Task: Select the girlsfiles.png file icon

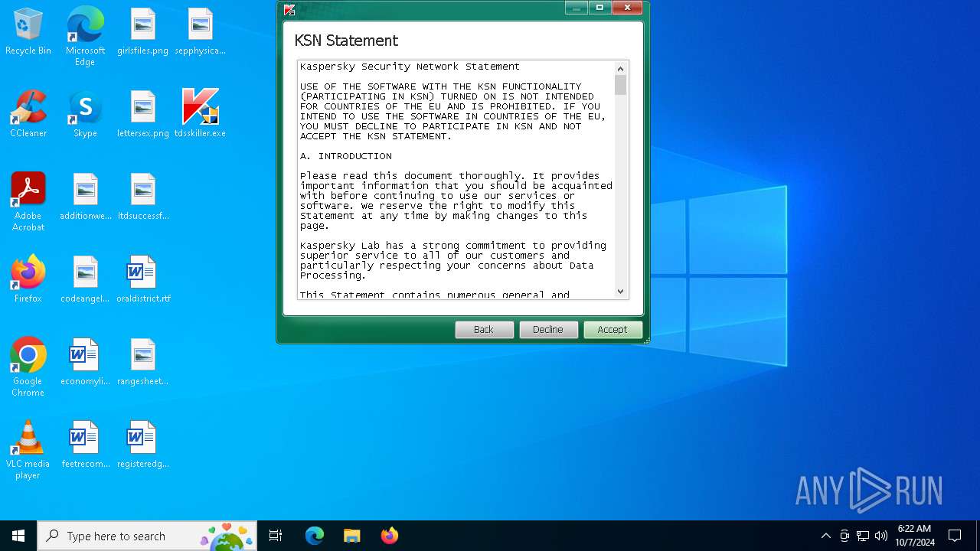Action: [x=142, y=32]
